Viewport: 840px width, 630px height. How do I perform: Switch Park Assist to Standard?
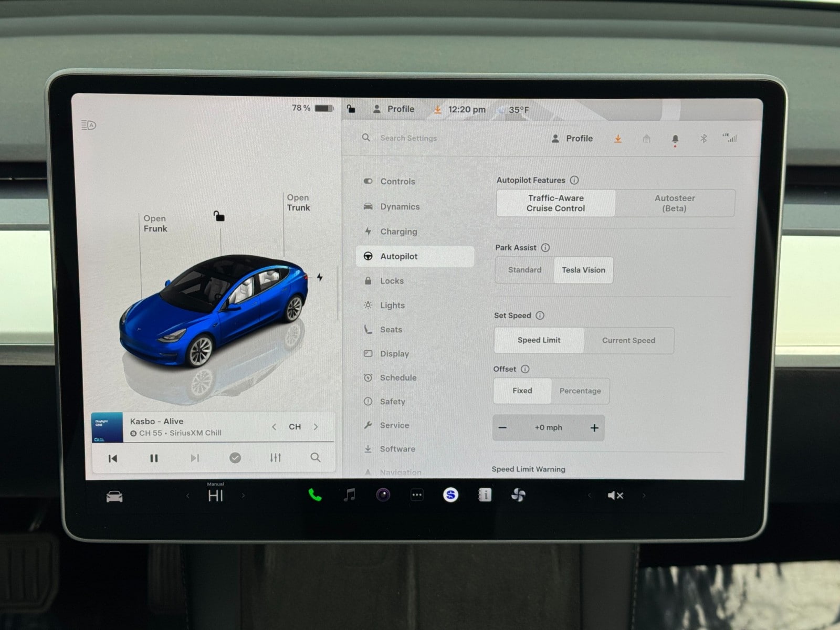click(x=524, y=270)
